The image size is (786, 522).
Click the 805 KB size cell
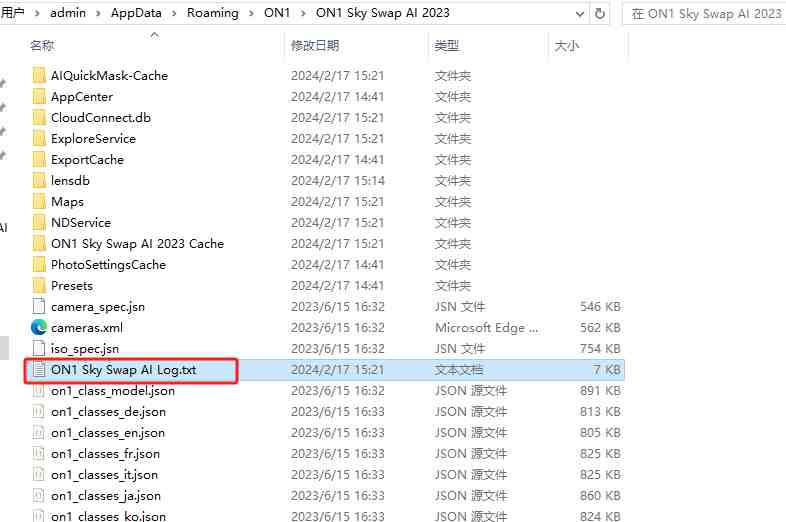[600, 433]
